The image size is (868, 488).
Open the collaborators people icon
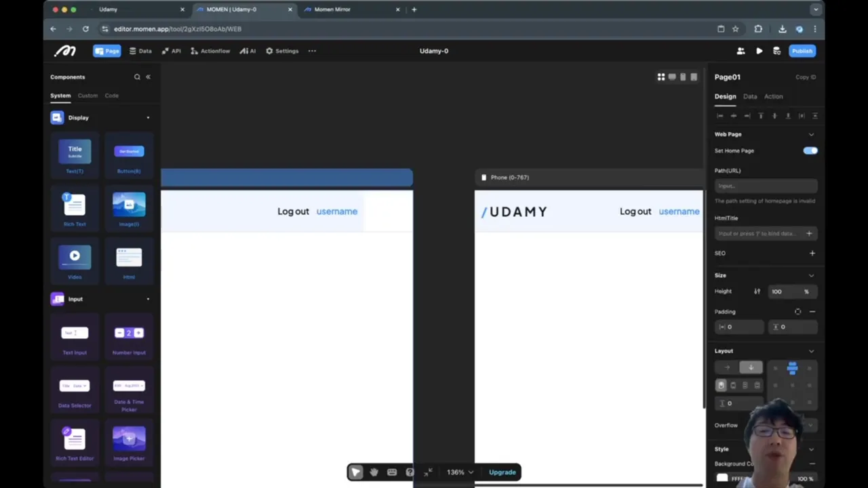(x=741, y=51)
